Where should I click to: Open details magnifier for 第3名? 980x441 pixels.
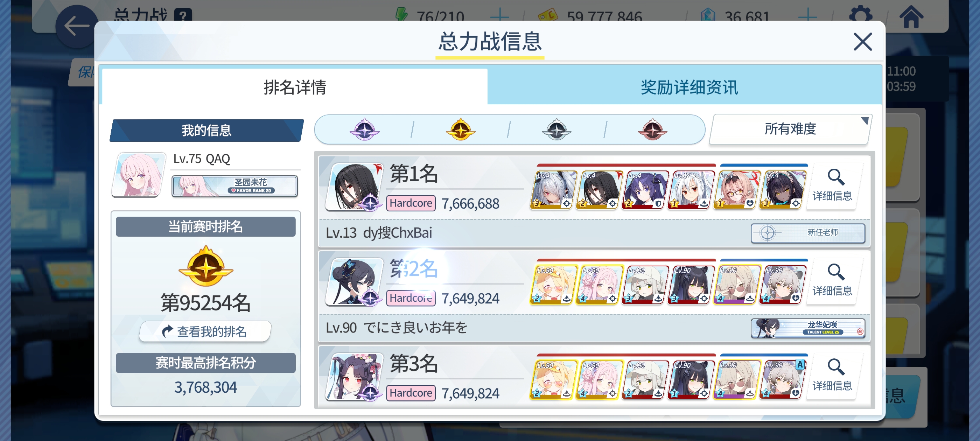pyautogui.click(x=832, y=376)
